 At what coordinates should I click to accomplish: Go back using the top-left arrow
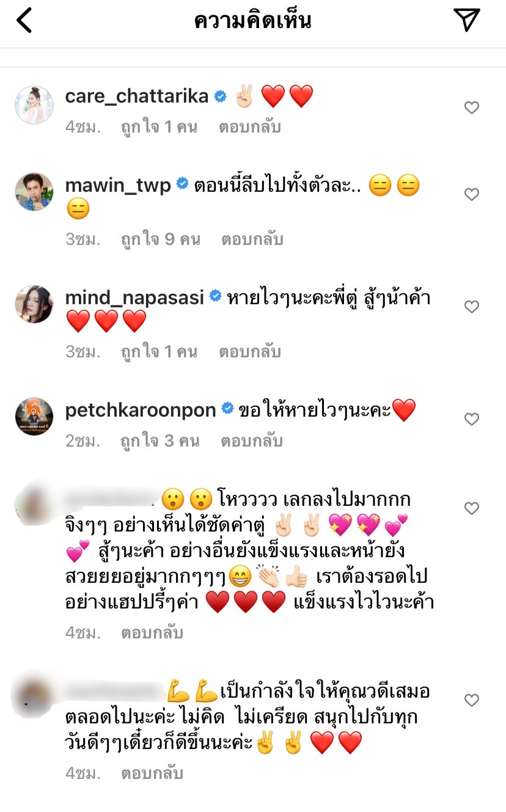point(24,20)
